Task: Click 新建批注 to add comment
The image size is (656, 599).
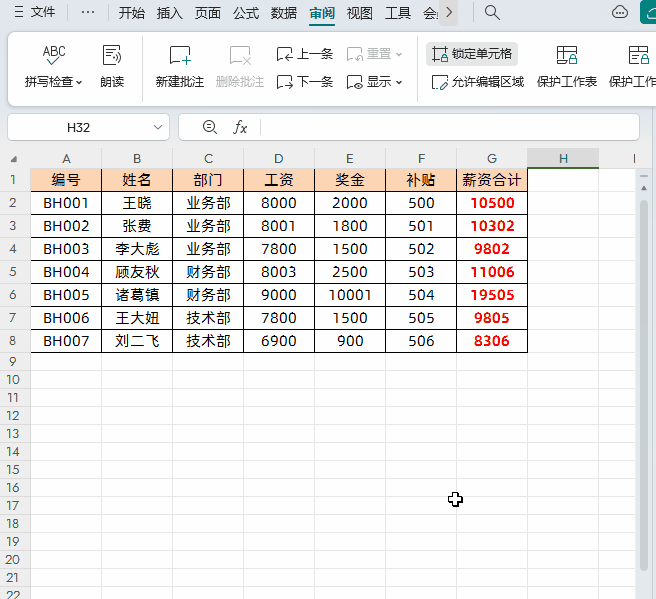Action: [x=180, y=67]
